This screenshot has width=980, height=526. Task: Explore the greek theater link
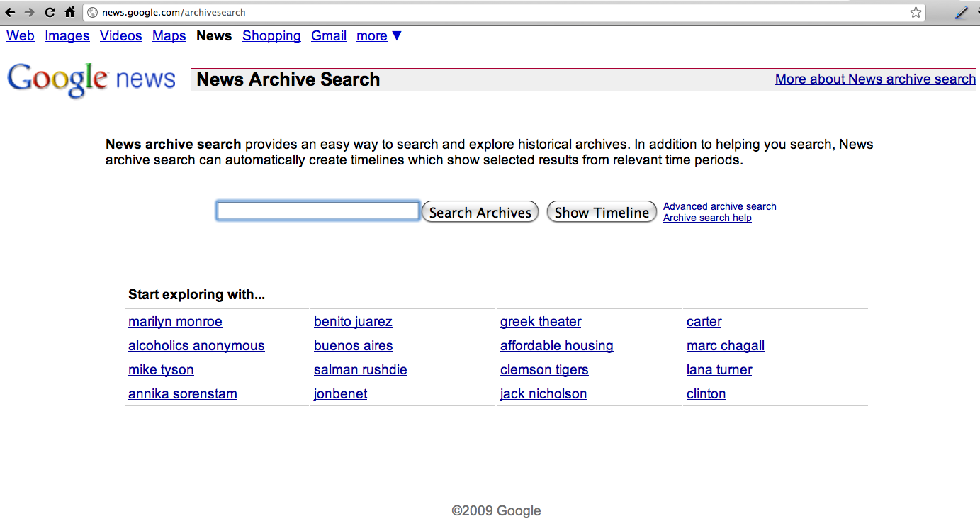point(541,321)
